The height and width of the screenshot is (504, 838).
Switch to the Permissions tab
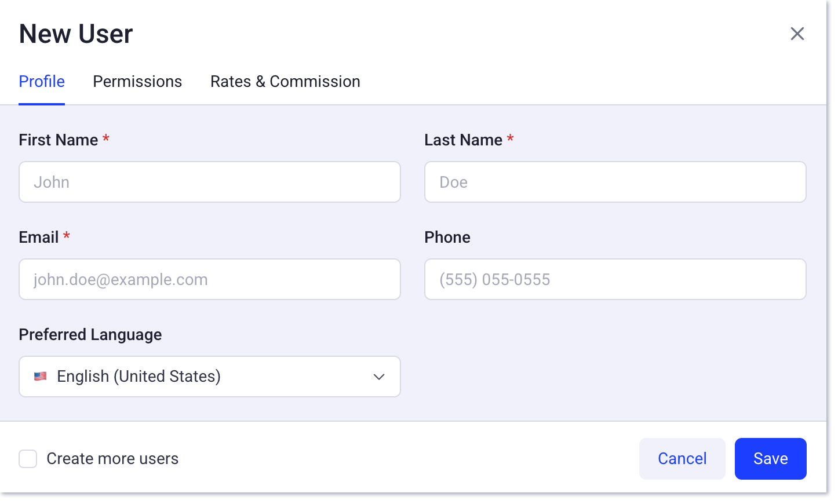tap(137, 82)
